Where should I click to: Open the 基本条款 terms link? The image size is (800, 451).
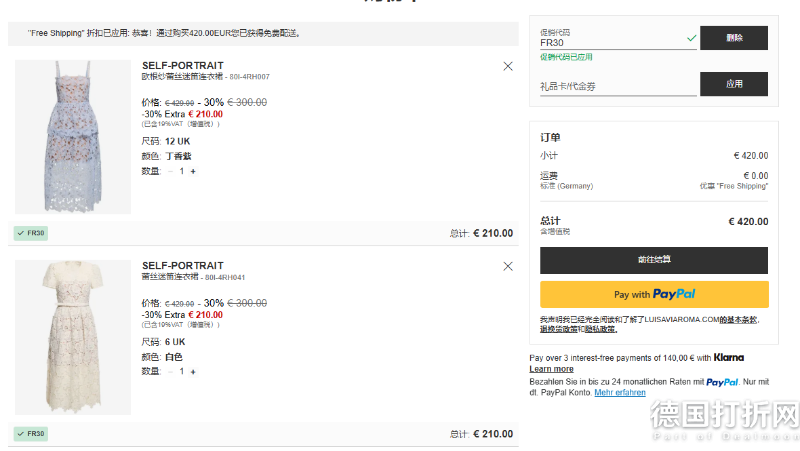pos(739,320)
